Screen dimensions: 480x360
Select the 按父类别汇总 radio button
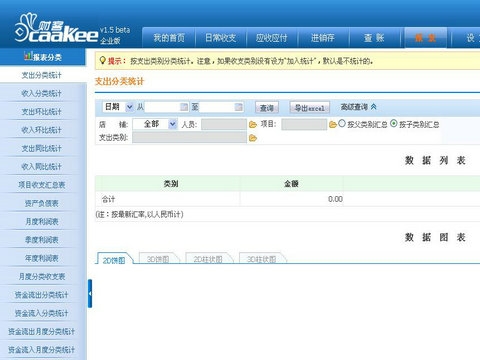(x=342, y=123)
